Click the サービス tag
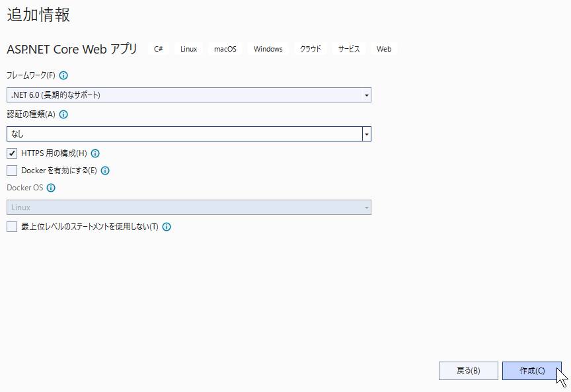The height and width of the screenshot is (392, 571). (x=349, y=49)
